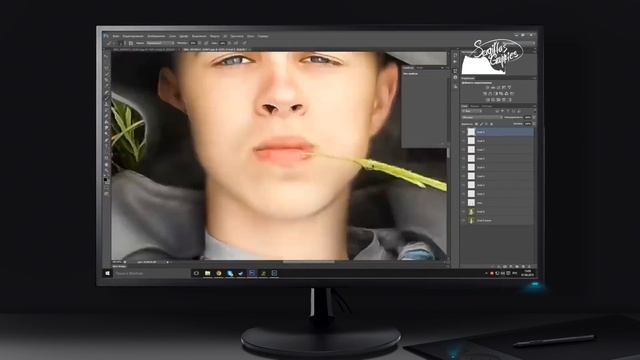Toggle visibility of second layer from top

pyautogui.click(x=464, y=141)
